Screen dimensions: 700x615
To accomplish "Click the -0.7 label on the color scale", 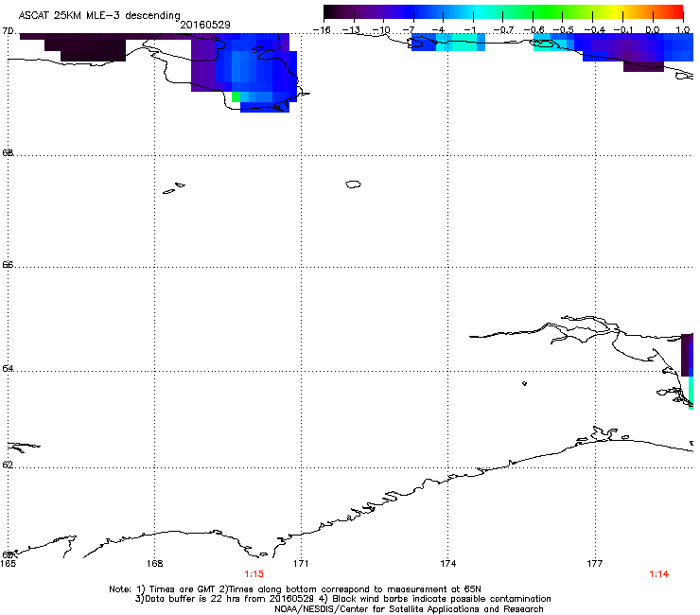I will click(503, 30).
